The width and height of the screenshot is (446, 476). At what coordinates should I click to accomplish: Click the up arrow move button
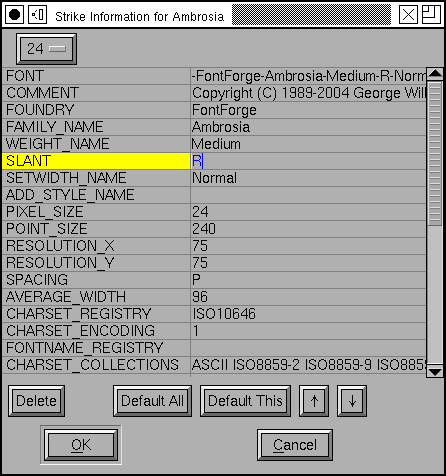[x=314, y=401]
